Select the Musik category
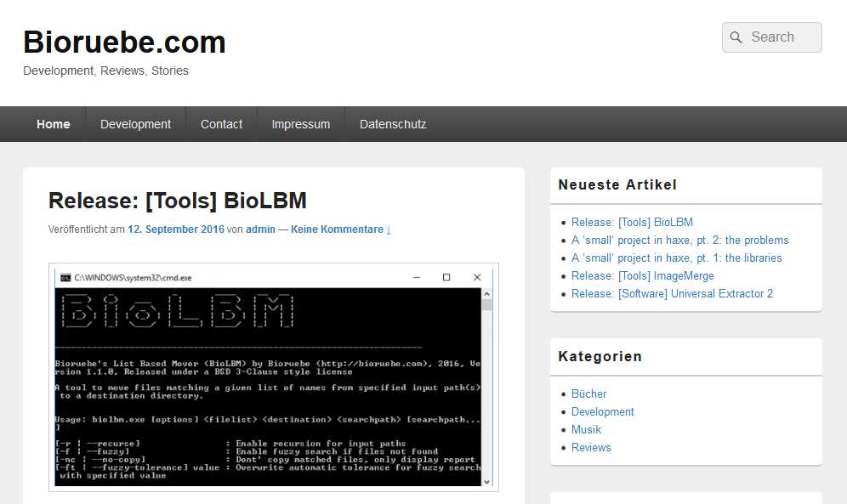 pos(586,430)
